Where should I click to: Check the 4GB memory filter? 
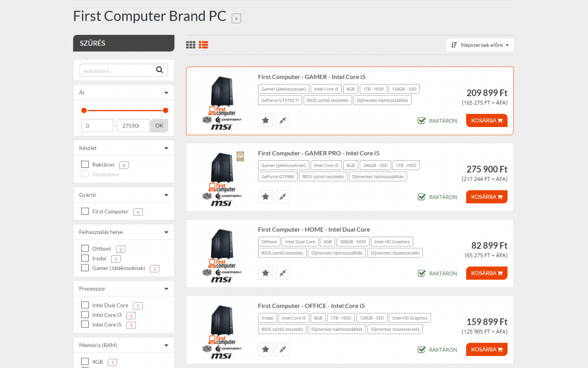click(x=85, y=361)
